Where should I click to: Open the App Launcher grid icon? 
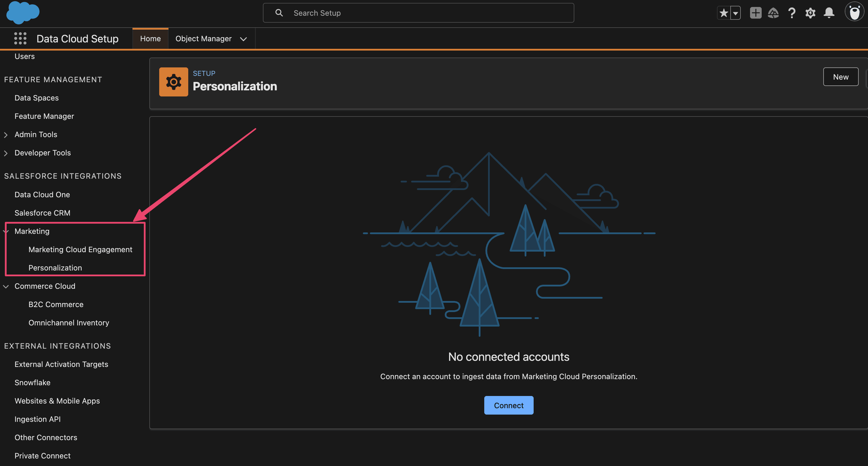pyautogui.click(x=20, y=38)
